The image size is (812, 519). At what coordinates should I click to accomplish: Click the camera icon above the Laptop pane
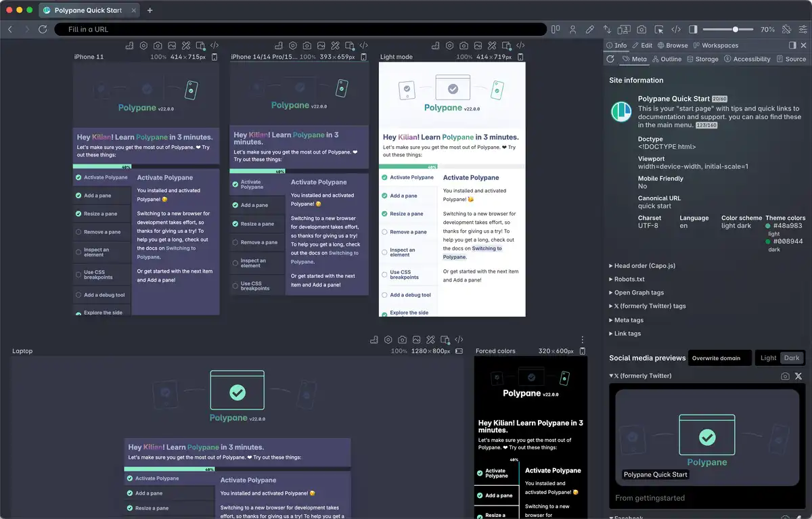pyautogui.click(x=403, y=340)
